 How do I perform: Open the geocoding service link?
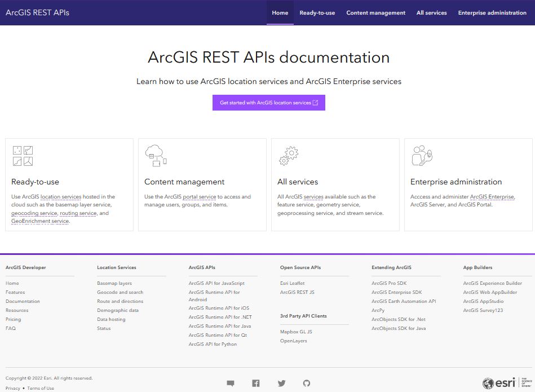tap(34, 214)
